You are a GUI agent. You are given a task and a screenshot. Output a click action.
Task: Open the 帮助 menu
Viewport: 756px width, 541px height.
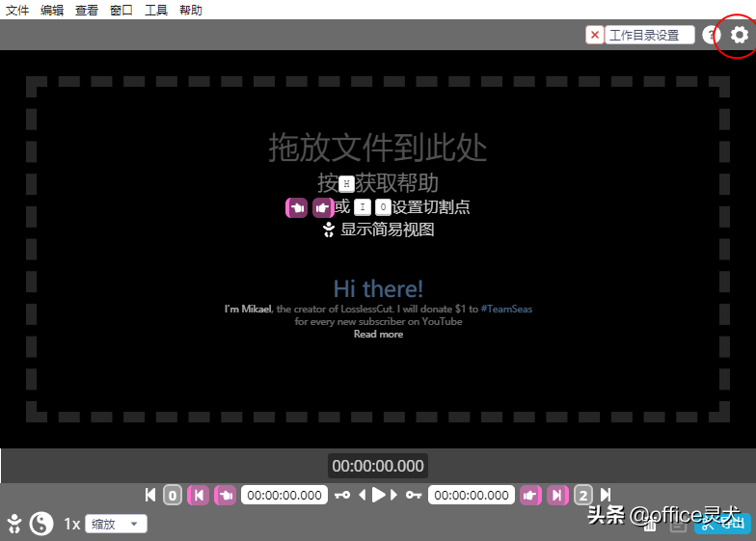[191, 10]
